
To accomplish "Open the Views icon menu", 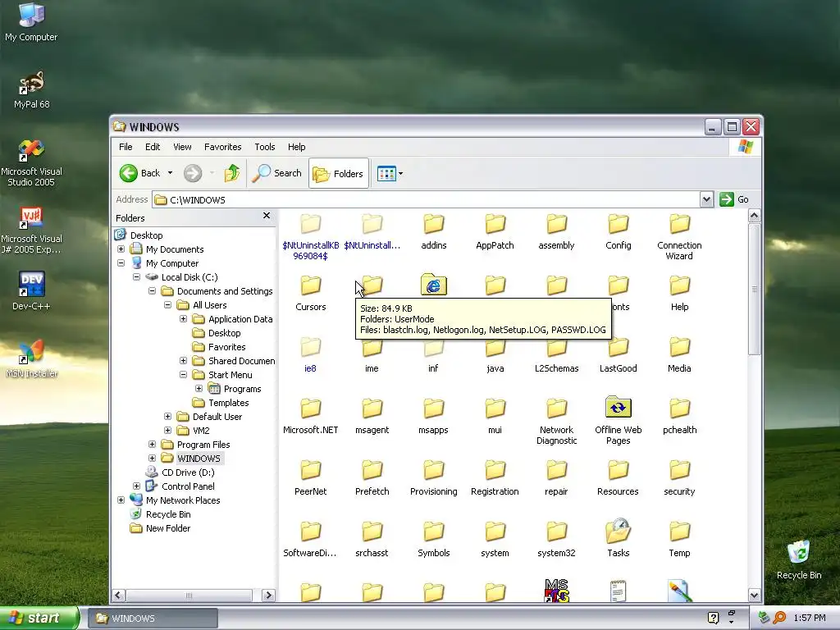I will (x=390, y=174).
